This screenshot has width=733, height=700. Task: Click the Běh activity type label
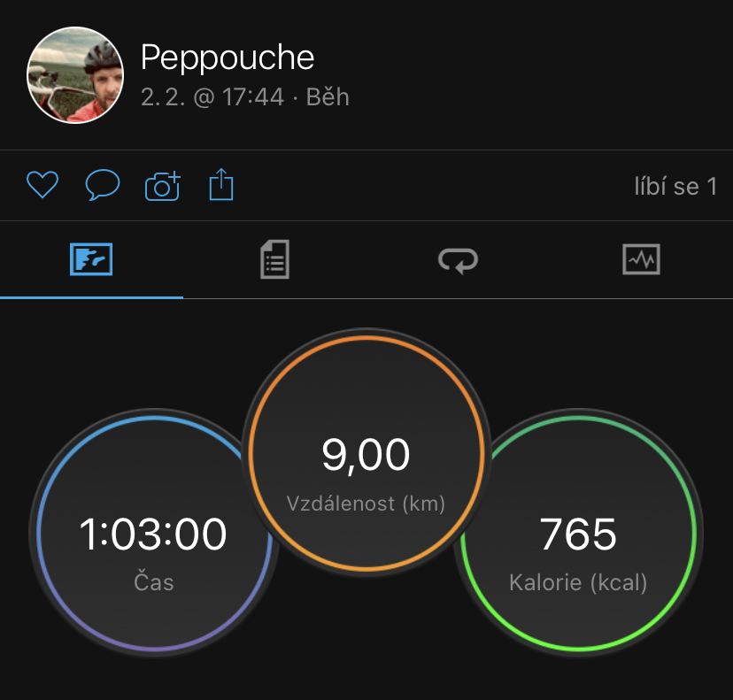pos(328,97)
